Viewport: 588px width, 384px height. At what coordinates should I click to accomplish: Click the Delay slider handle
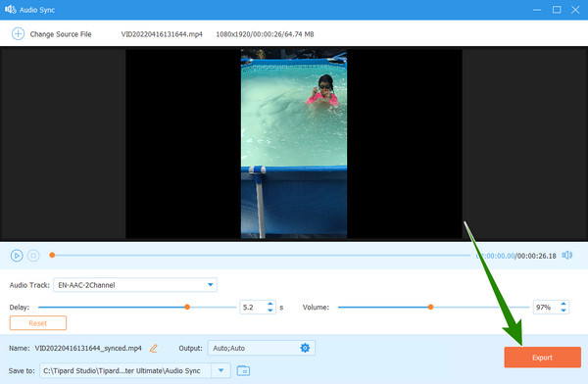tap(187, 307)
